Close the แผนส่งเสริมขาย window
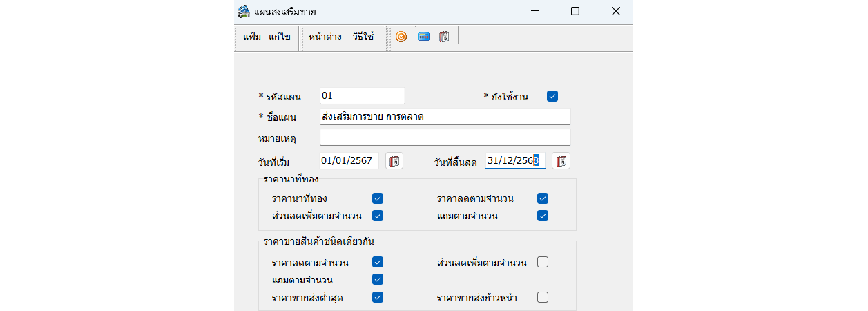868x311 pixels. click(616, 11)
